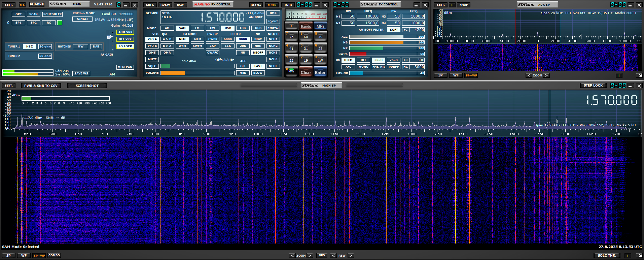The width and height of the screenshot is (644, 260).
Task: Select keypad key 4 for the 41m band
Action: point(291,48)
